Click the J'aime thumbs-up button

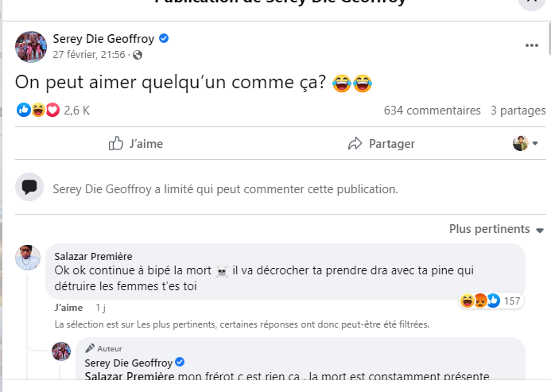pos(135,144)
